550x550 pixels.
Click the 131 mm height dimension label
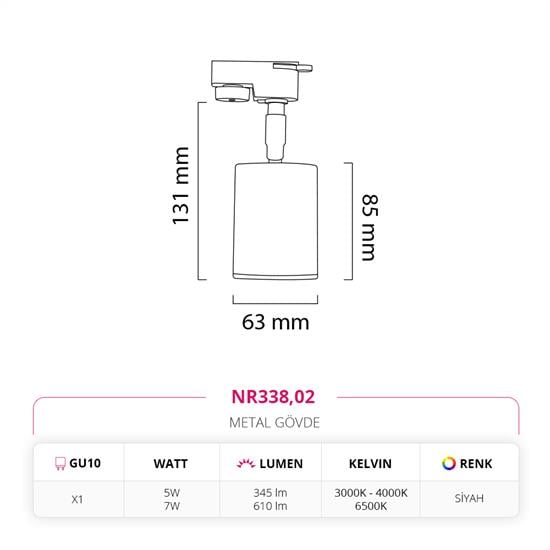point(180,186)
